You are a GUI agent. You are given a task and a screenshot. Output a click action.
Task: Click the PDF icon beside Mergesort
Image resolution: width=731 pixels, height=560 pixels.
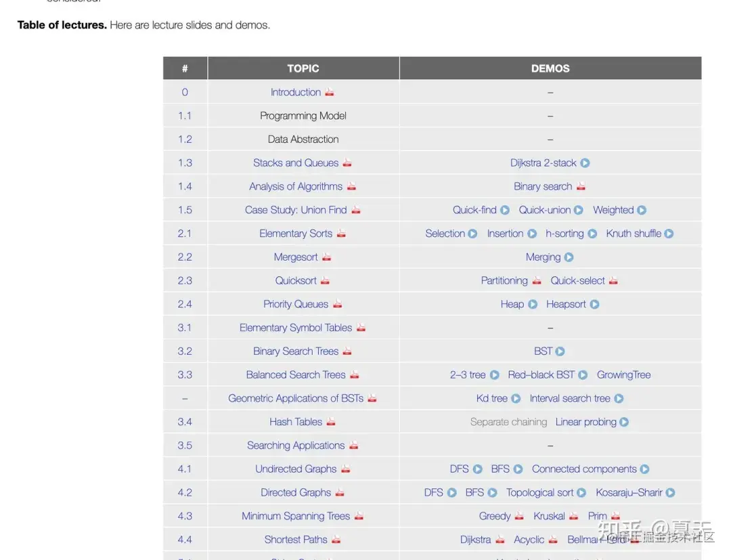pyautogui.click(x=326, y=257)
